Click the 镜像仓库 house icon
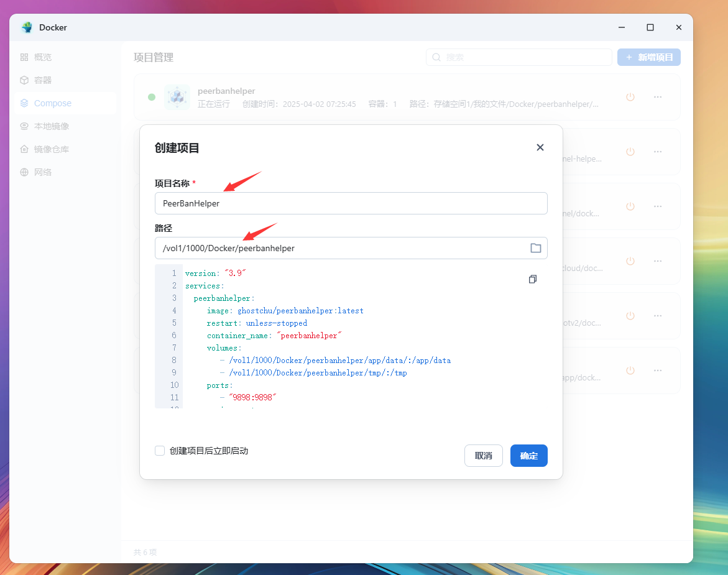Image resolution: width=728 pixels, height=575 pixels. point(24,149)
